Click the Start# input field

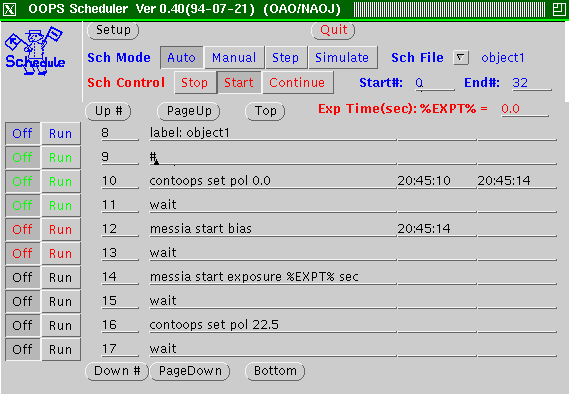tap(434, 83)
